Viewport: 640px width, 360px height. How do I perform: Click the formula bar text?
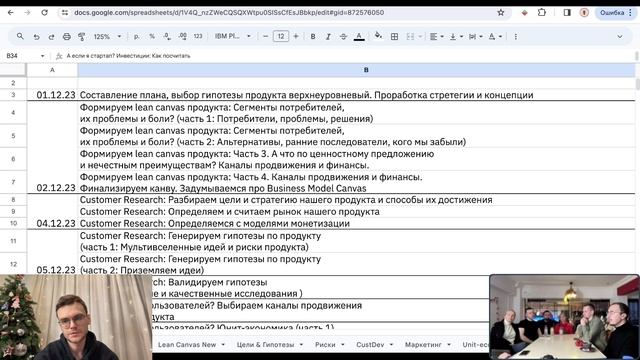point(128,56)
